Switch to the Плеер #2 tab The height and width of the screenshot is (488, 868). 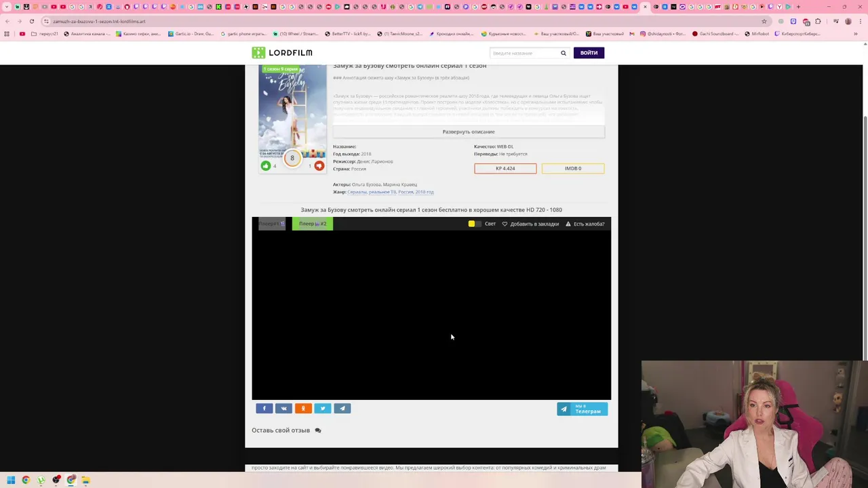313,224
